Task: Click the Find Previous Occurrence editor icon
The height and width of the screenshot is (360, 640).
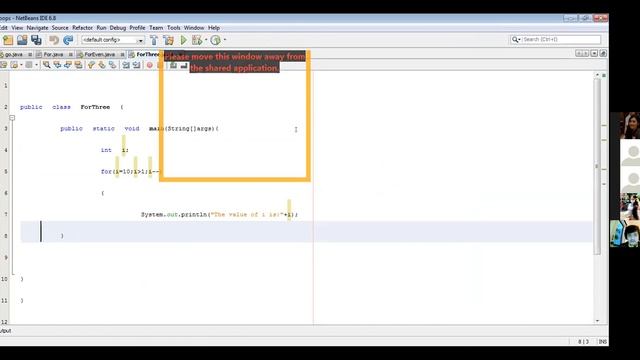Action: coord(57,65)
